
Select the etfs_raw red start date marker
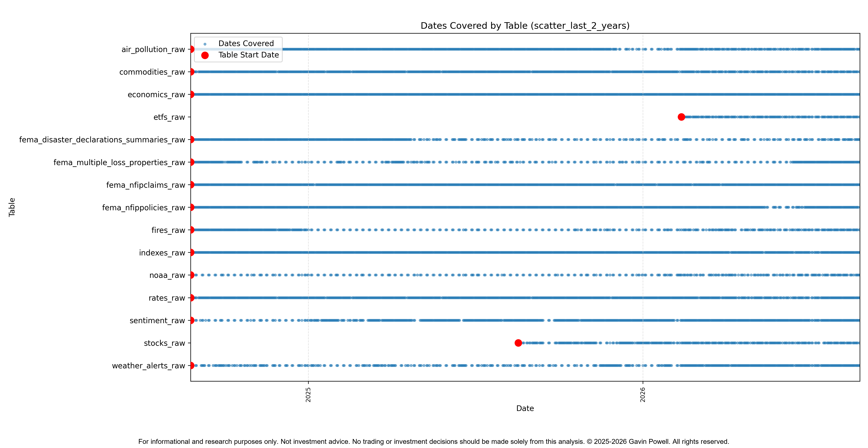681,117
